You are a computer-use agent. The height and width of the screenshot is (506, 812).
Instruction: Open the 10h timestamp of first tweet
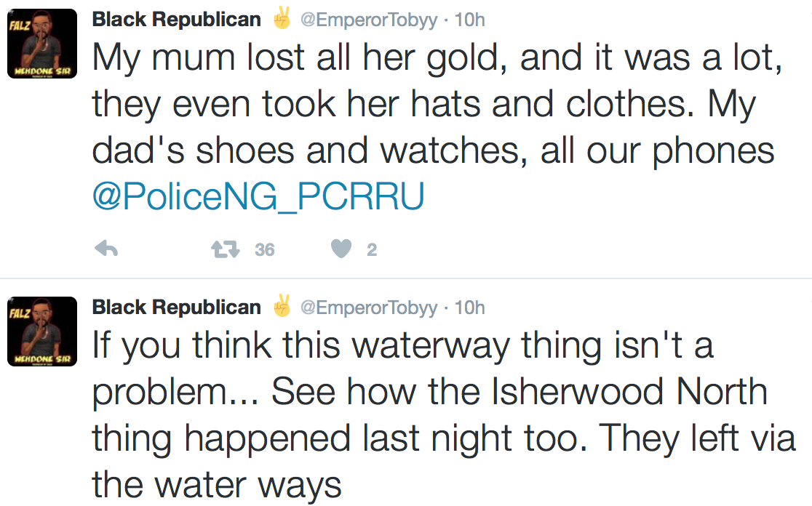[470, 20]
